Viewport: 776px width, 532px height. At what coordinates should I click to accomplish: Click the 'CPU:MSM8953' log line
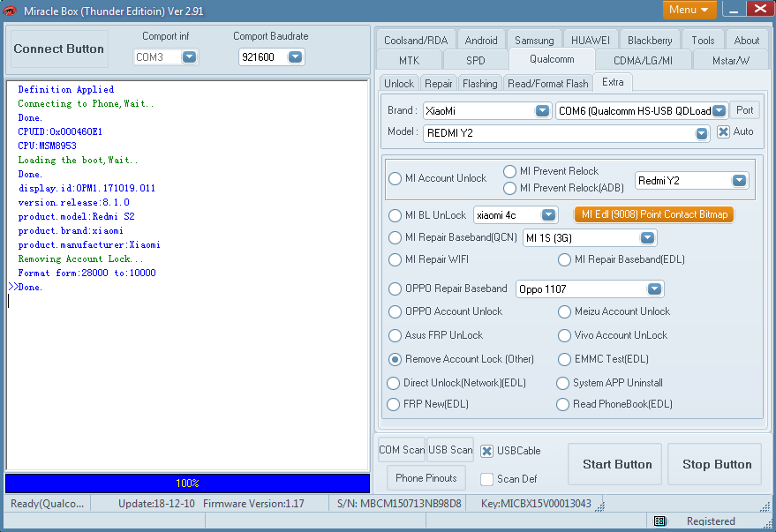coord(47,146)
